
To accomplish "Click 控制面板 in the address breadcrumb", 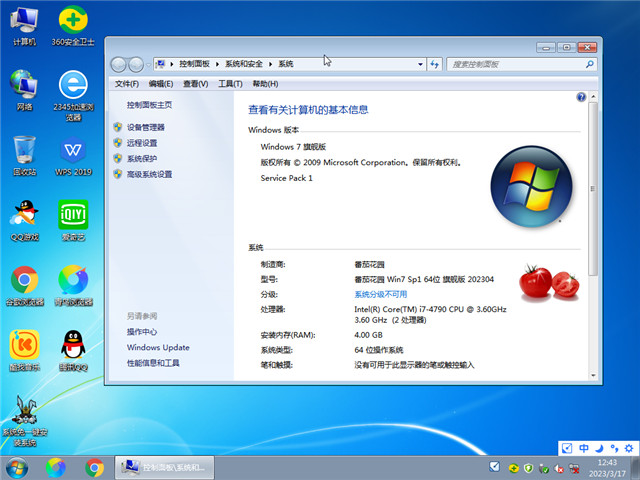I will point(194,64).
